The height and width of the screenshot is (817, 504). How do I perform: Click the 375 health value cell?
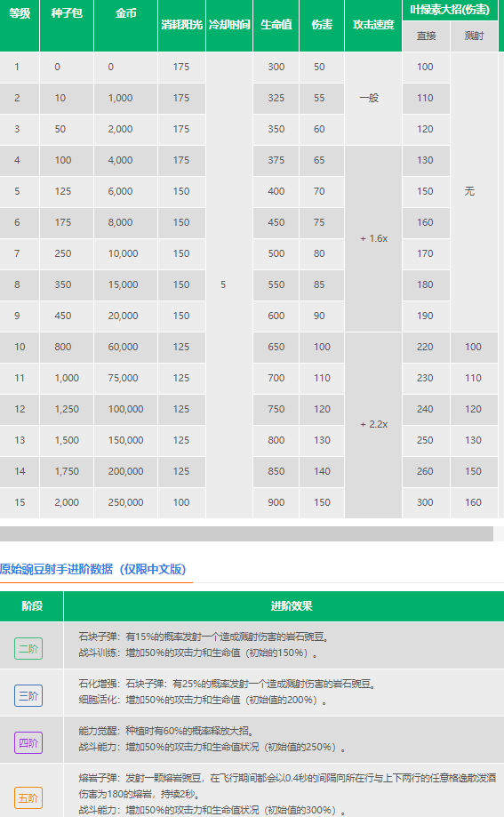(276, 161)
